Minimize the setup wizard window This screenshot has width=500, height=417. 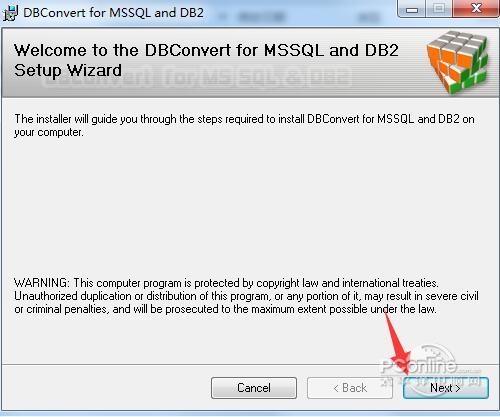coord(412,9)
